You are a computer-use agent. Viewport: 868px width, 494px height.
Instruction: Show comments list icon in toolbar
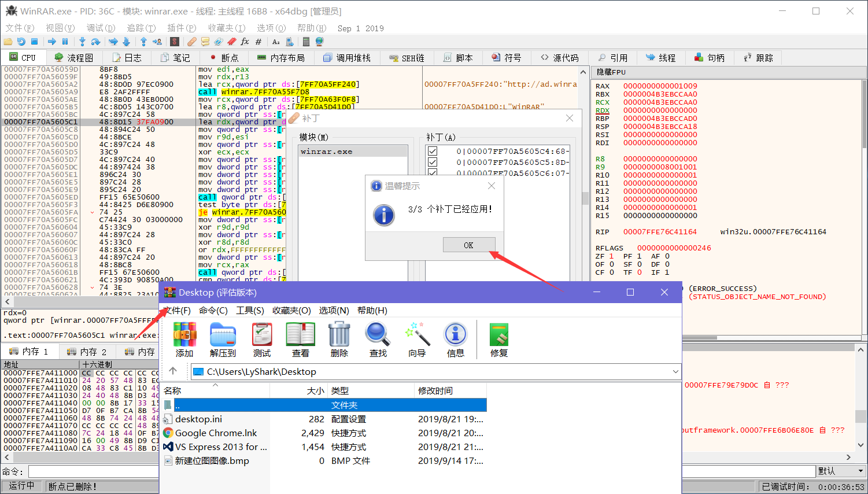[x=205, y=42]
